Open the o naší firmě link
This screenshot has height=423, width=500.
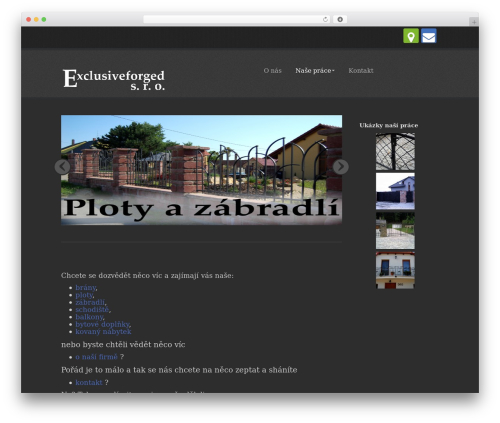coord(96,357)
